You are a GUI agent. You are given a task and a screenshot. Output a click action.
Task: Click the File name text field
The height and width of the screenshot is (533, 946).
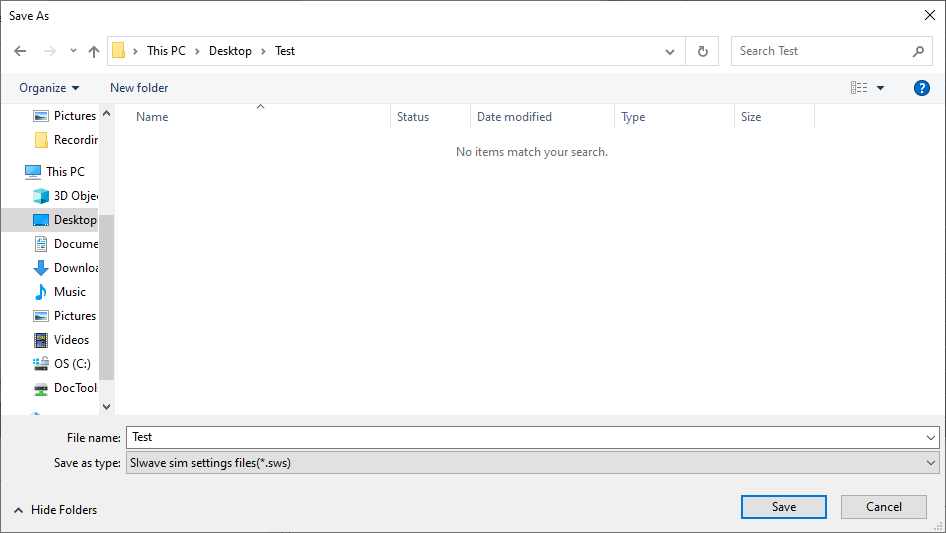(x=525, y=437)
